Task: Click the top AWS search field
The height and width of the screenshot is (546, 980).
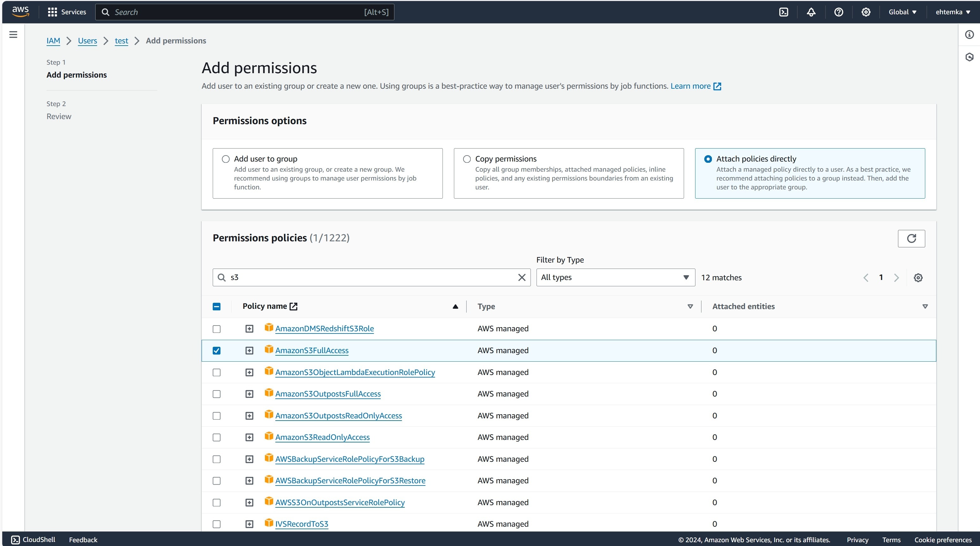Action: click(245, 12)
